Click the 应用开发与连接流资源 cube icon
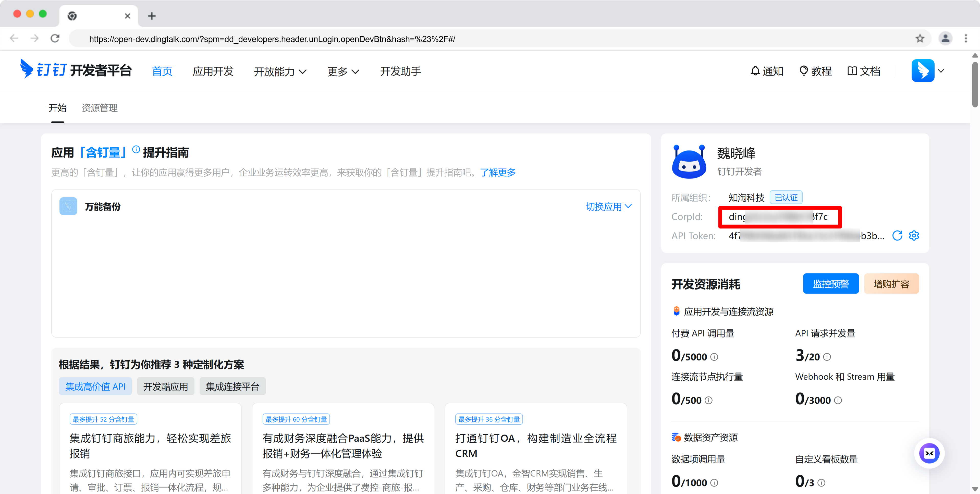980x494 pixels. pyautogui.click(x=676, y=311)
